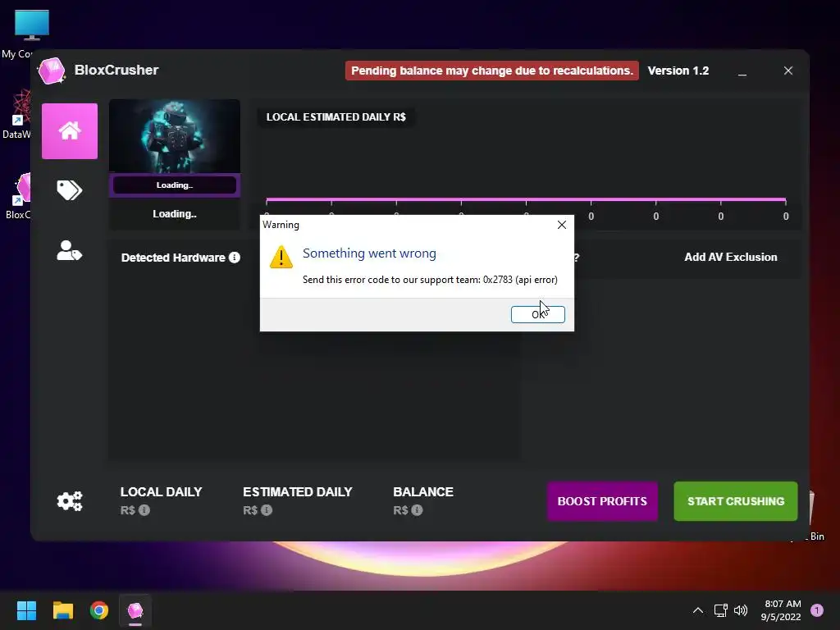Click the BloxCrusher taskbar icon
This screenshot has height=630, width=840.
click(x=135, y=610)
